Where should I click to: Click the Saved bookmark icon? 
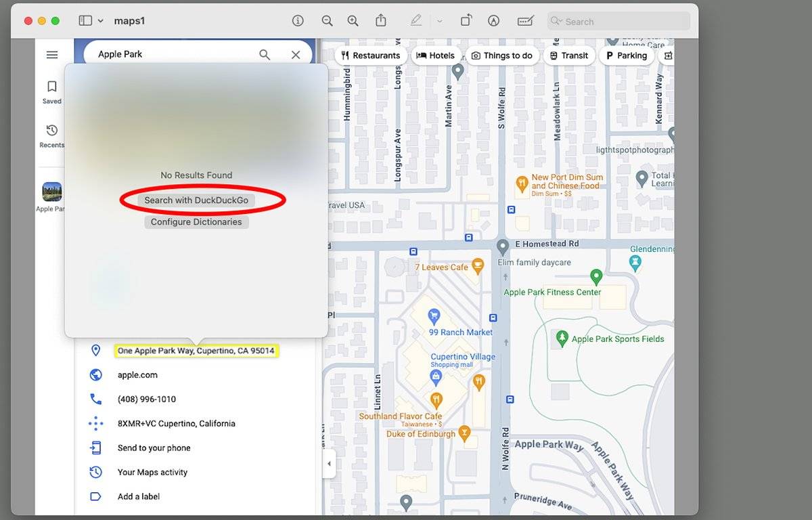tap(52, 87)
